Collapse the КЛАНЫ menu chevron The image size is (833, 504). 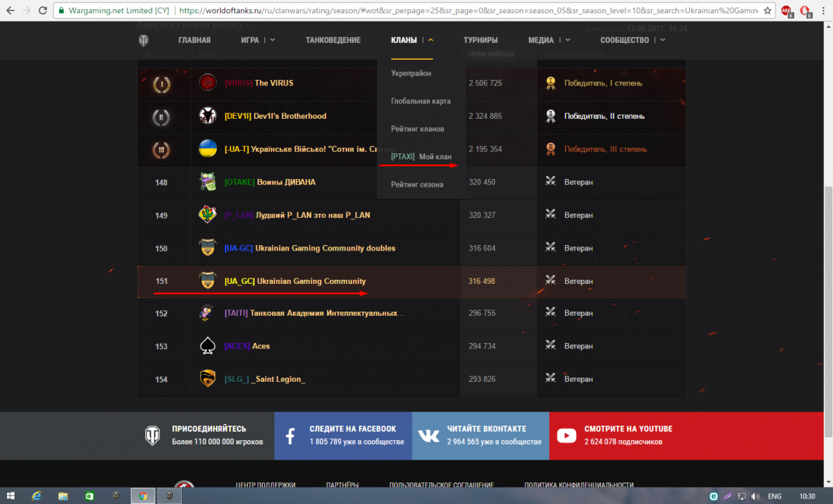pyautogui.click(x=430, y=40)
